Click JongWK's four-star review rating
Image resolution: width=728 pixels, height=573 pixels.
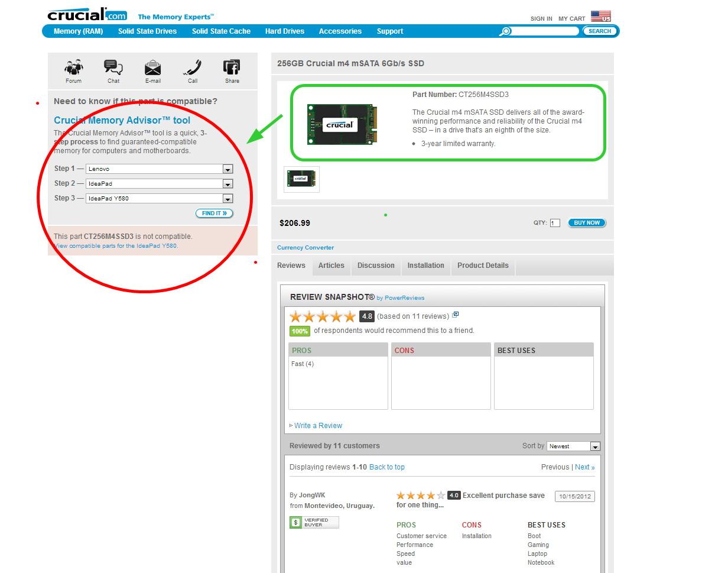click(x=421, y=496)
